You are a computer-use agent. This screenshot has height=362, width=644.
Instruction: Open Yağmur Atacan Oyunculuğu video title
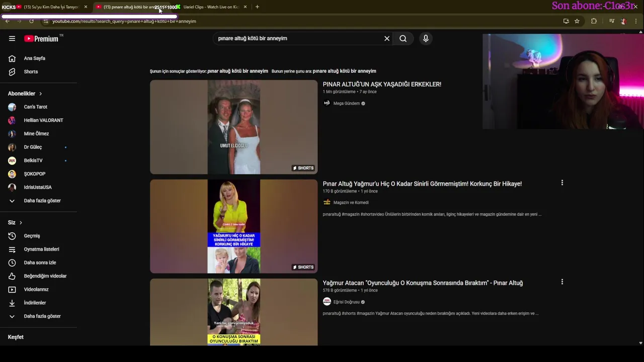[423, 283]
